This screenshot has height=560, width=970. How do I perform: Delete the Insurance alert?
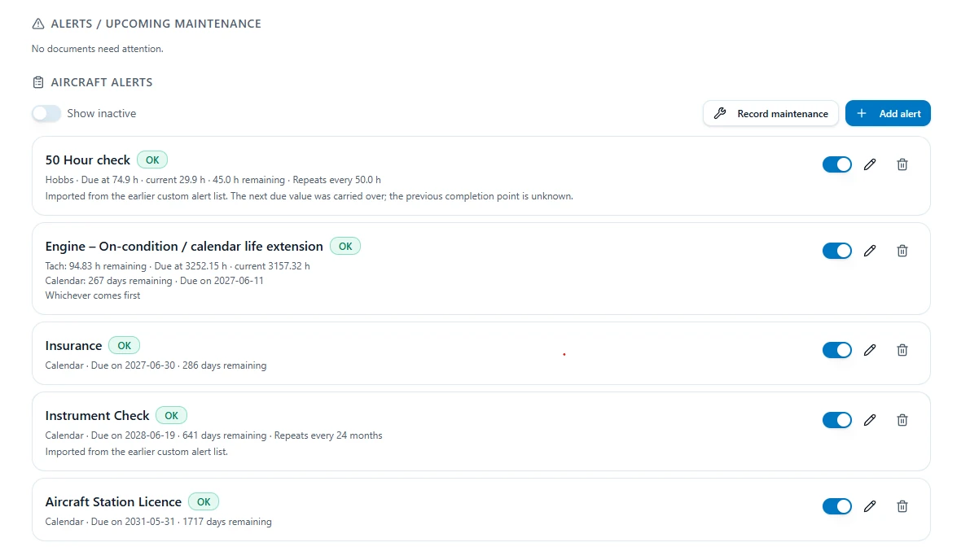click(x=902, y=350)
